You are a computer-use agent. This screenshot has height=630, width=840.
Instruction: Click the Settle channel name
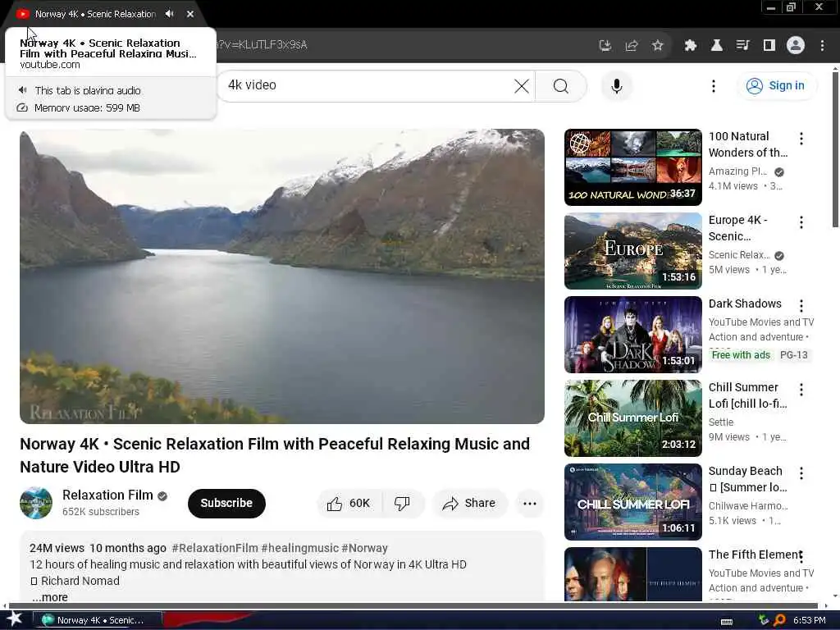[720, 422]
